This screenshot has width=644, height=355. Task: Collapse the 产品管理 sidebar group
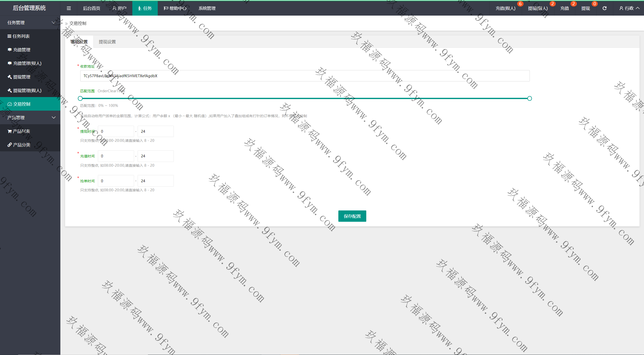coord(30,118)
